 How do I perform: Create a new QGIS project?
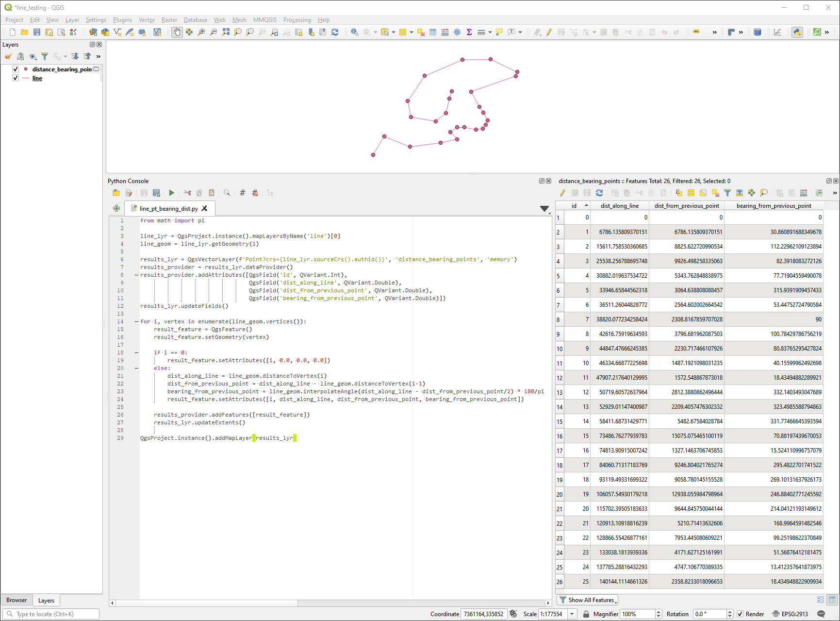click(x=12, y=32)
